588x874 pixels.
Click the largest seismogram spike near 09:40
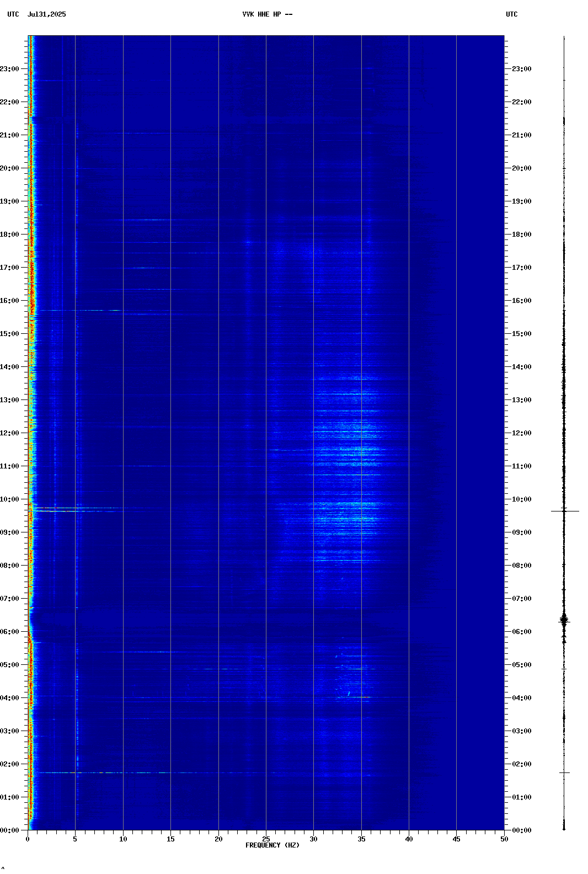pyautogui.click(x=565, y=511)
